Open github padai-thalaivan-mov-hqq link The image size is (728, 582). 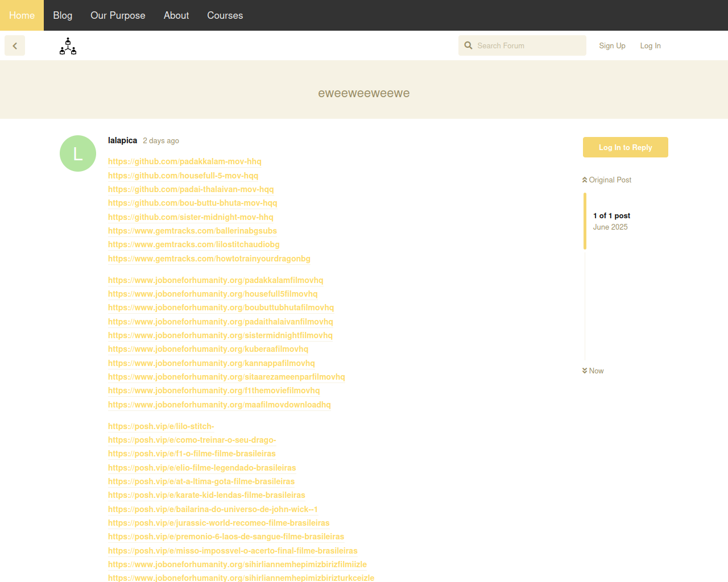tap(191, 189)
